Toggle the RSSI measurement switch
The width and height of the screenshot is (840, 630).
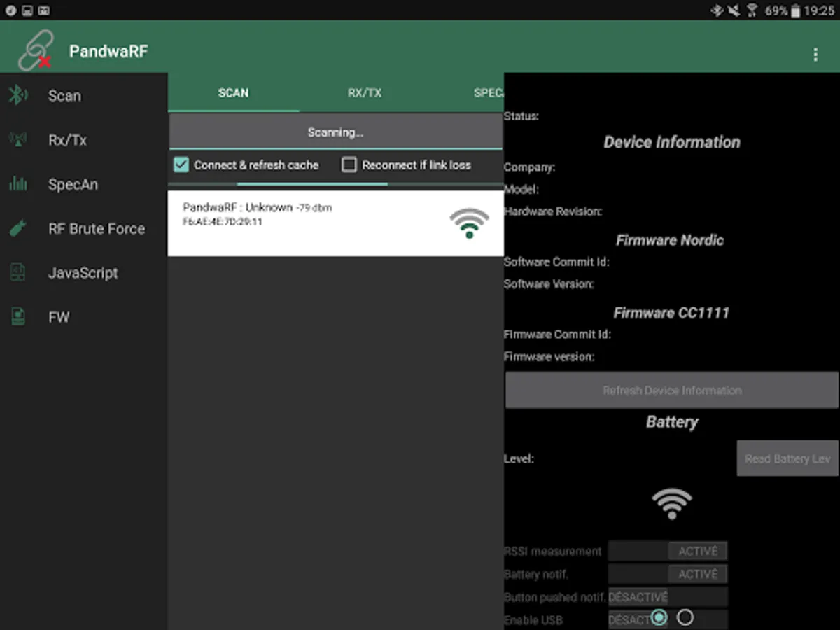(x=668, y=551)
